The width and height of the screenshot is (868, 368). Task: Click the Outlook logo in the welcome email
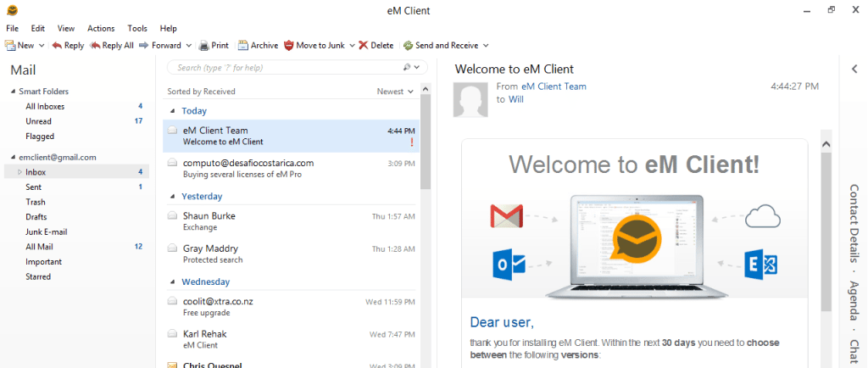[x=509, y=265]
